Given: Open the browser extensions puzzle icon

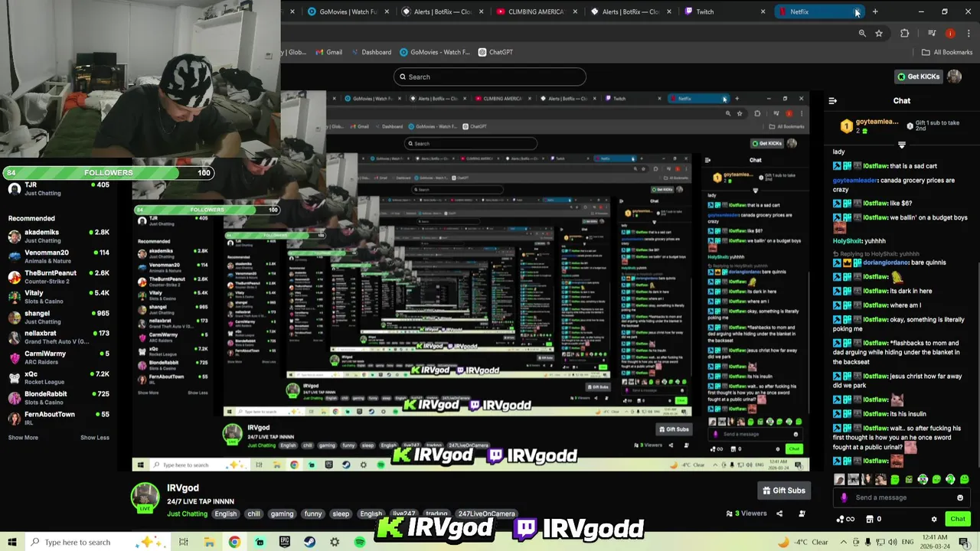Looking at the screenshot, I should (x=905, y=33).
